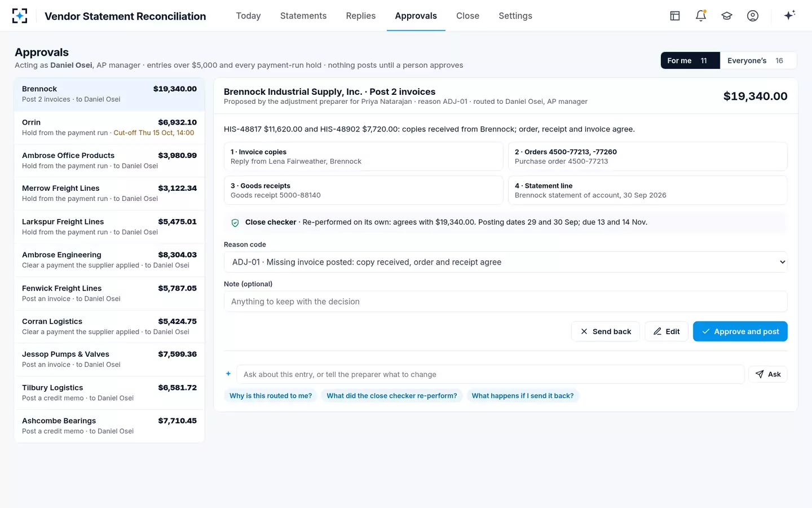Click the app logo icon
This screenshot has width=812, height=508.
pyautogui.click(x=20, y=16)
